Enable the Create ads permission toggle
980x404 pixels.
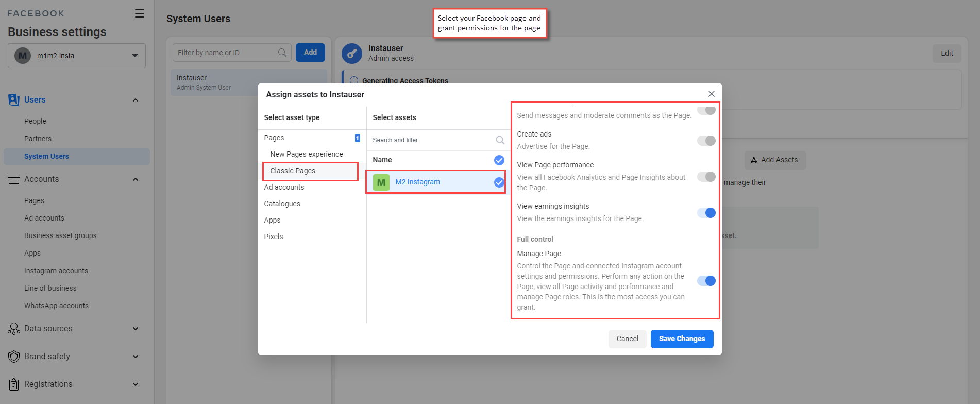(x=706, y=141)
